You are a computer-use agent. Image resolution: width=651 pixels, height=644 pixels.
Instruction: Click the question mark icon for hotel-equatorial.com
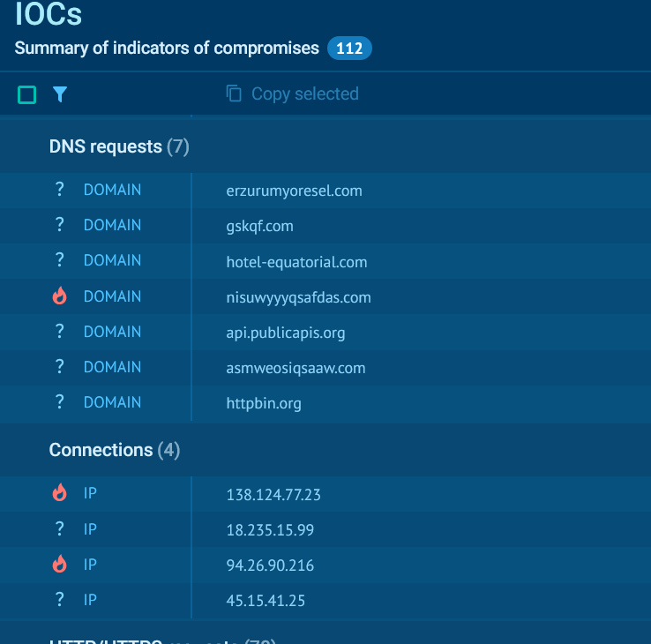pyautogui.click(x=60, y=260)
